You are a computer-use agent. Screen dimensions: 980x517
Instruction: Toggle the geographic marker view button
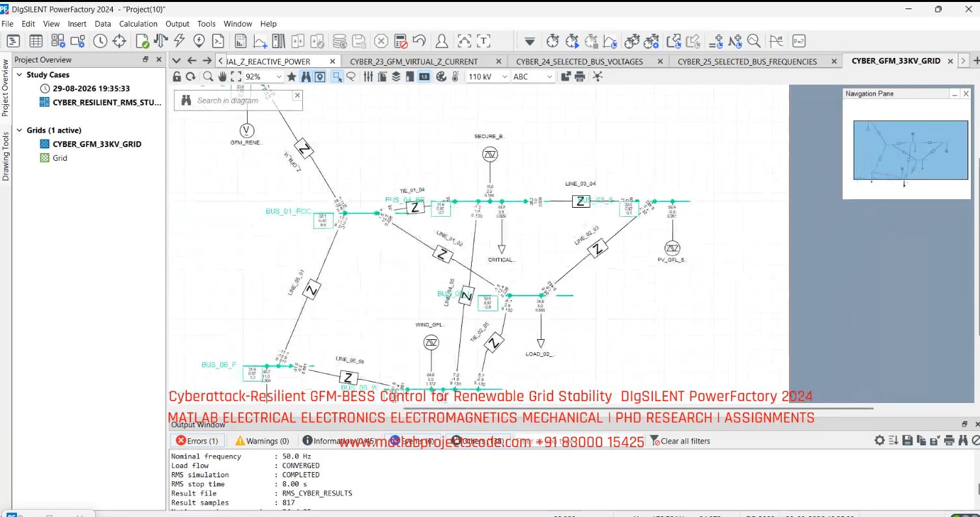[320, 77]
